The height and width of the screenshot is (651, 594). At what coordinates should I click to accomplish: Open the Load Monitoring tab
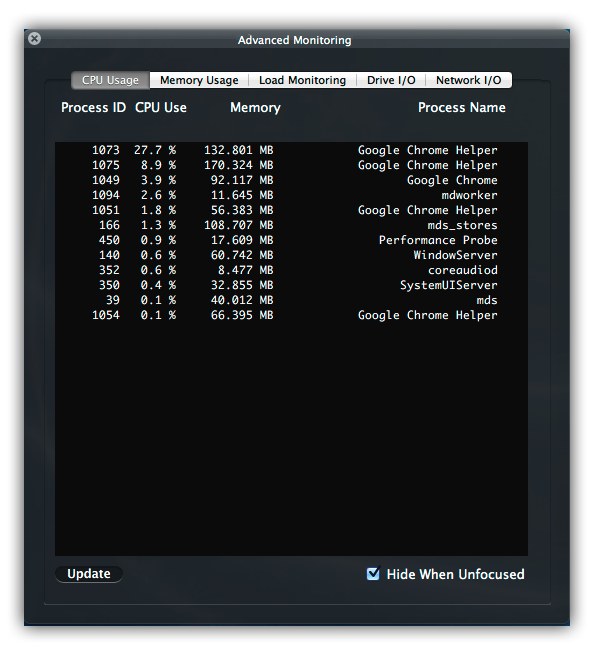point(302,80)
